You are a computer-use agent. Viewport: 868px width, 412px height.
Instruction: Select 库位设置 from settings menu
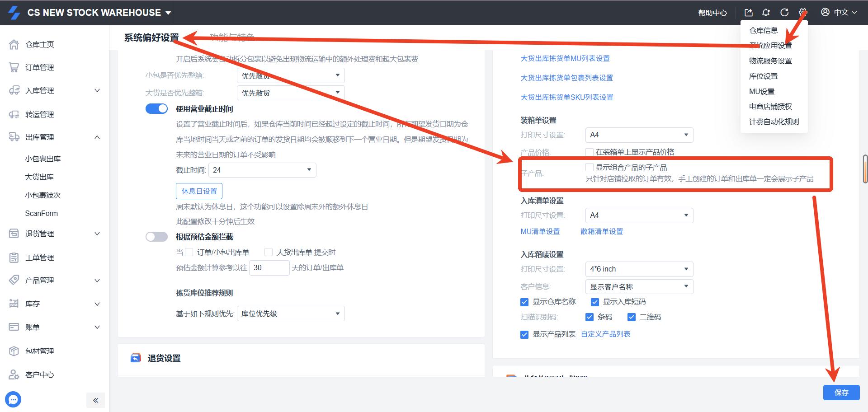click(763, 76)
